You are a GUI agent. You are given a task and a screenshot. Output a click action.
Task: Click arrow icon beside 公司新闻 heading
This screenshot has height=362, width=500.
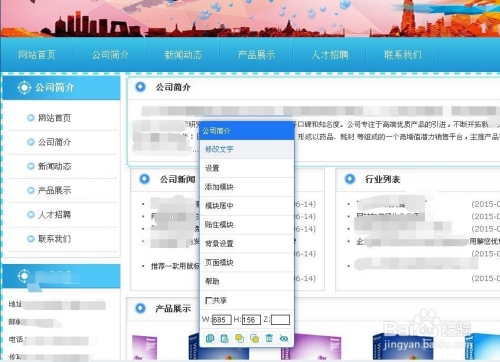pos(145,179)
